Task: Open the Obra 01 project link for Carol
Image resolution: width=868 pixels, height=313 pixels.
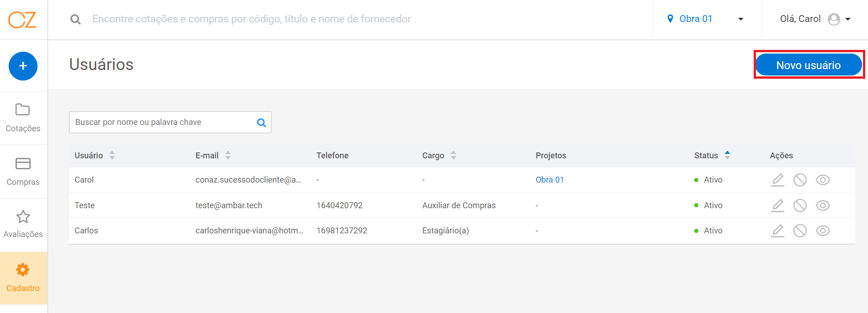Action: click(550, 180)
